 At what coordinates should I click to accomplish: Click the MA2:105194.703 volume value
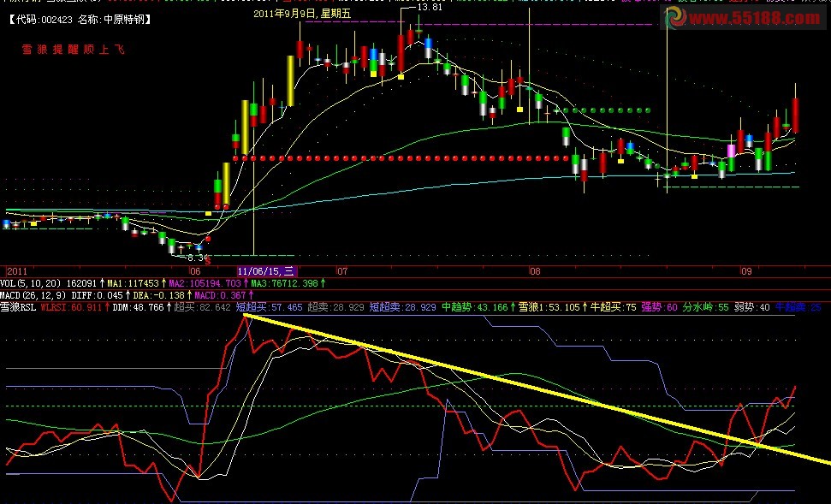205,283
